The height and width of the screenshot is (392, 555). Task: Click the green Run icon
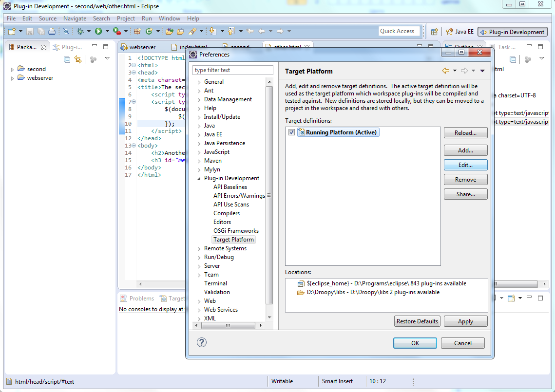[98, 32]
